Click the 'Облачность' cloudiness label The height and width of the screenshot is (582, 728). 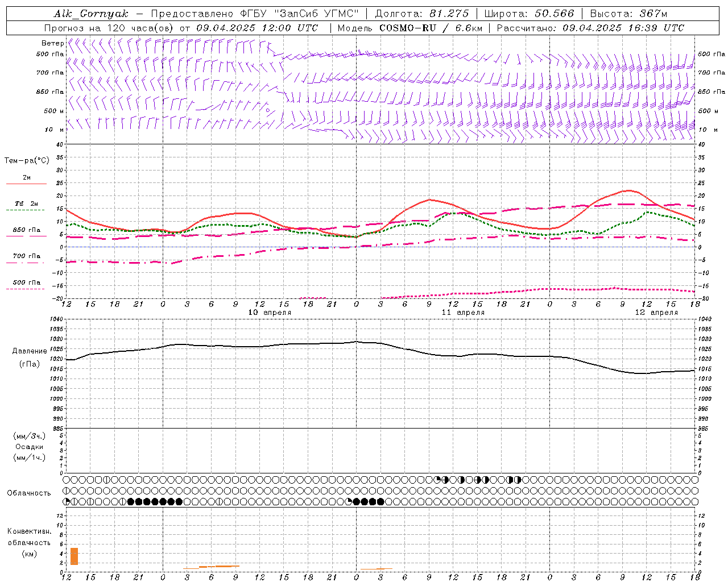(29, 493)
